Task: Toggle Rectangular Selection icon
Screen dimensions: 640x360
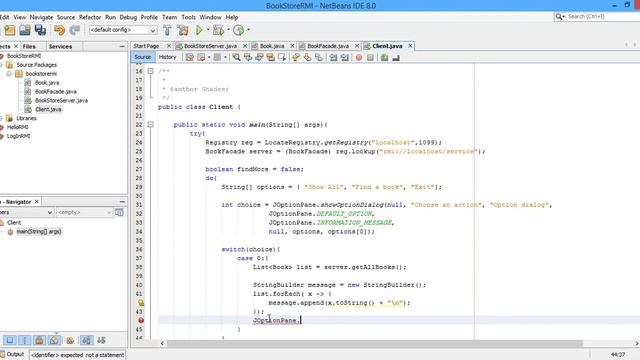Action: tap(282, 58)
